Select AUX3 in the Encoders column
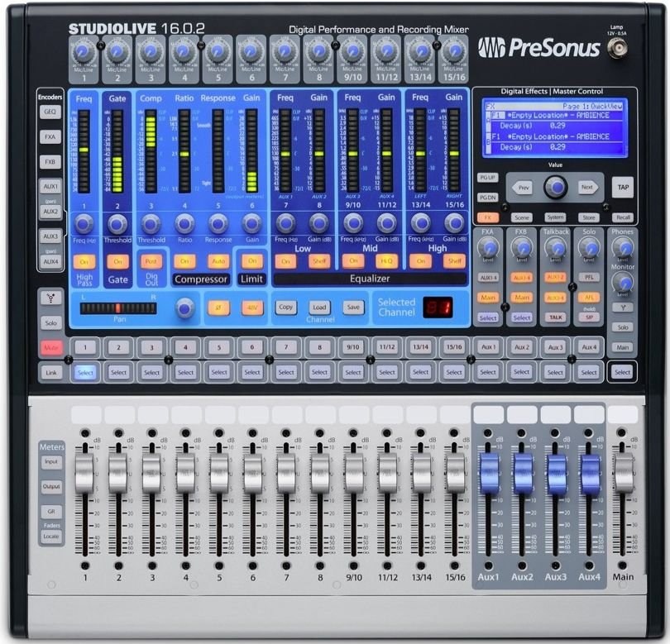Screen dimensions: 670x644 50,236
